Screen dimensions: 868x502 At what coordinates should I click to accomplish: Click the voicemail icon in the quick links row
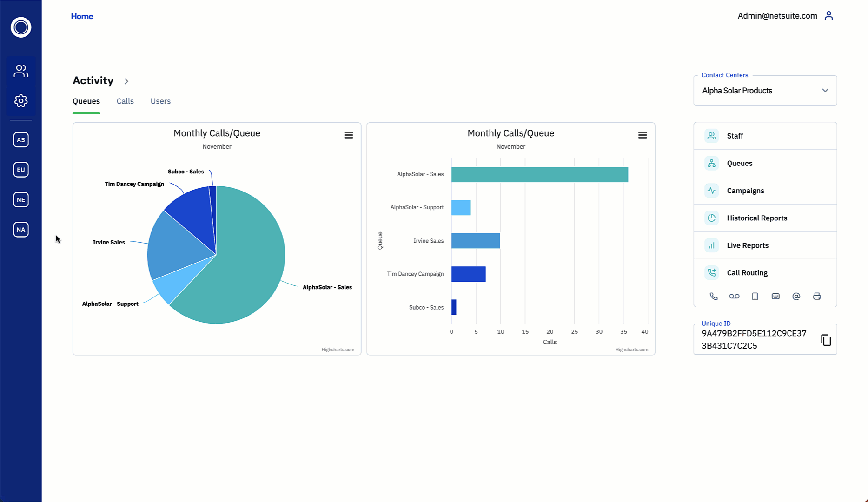734,297
